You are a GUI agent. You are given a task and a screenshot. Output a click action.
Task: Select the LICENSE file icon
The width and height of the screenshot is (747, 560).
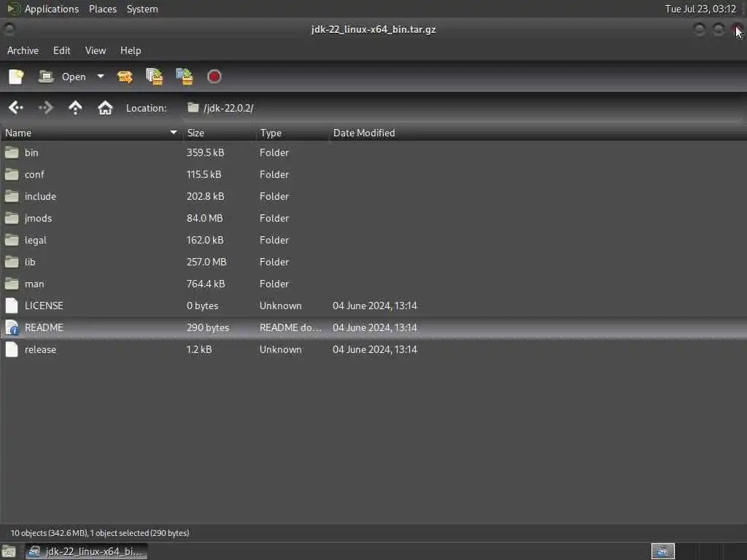click(x=12, y=306)
